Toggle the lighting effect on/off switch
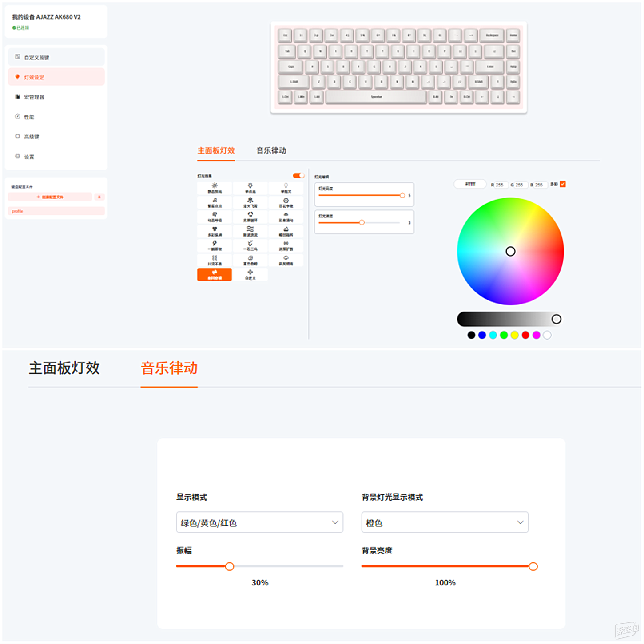 click(x=298, y=176)
